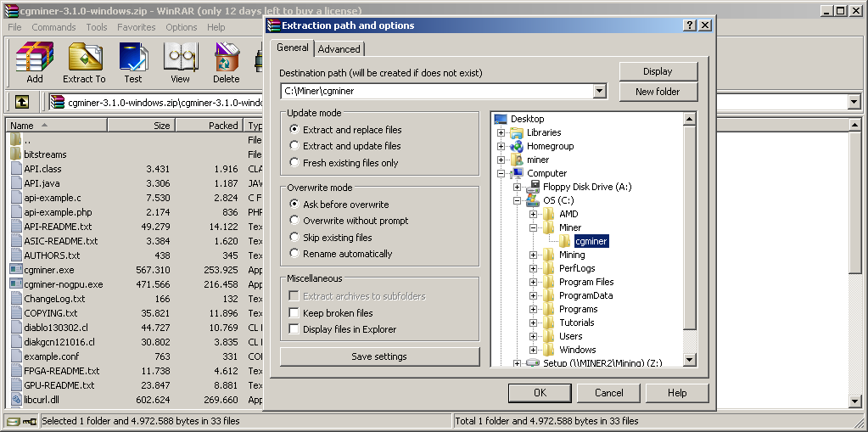Screen dimensions: 868x432
Task: Switch to the Advanced tab
Action: (339, 48)
